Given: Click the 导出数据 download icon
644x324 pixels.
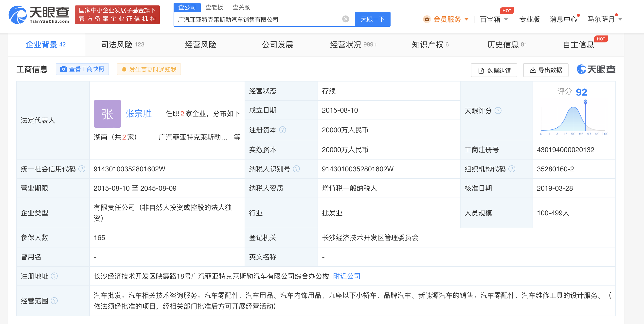Looking at the screenshot, I should [x=533, y=70].
